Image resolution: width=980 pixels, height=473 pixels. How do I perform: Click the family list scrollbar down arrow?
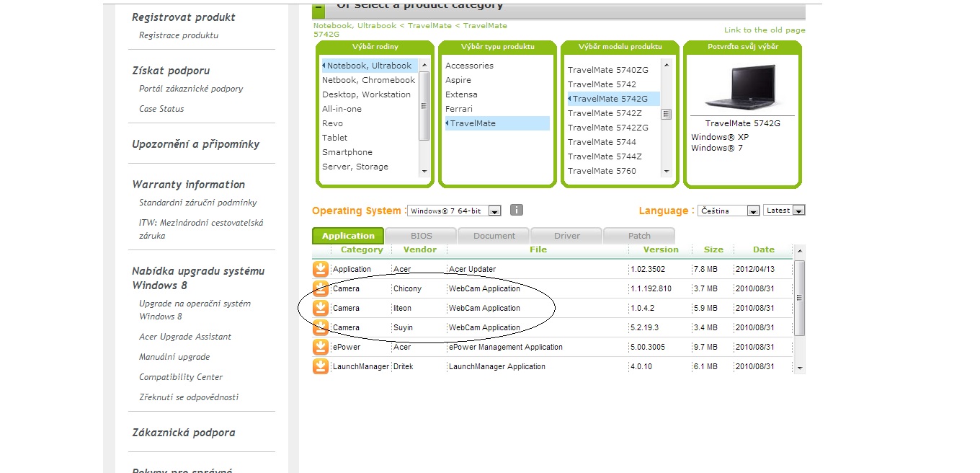coord(424,171)
